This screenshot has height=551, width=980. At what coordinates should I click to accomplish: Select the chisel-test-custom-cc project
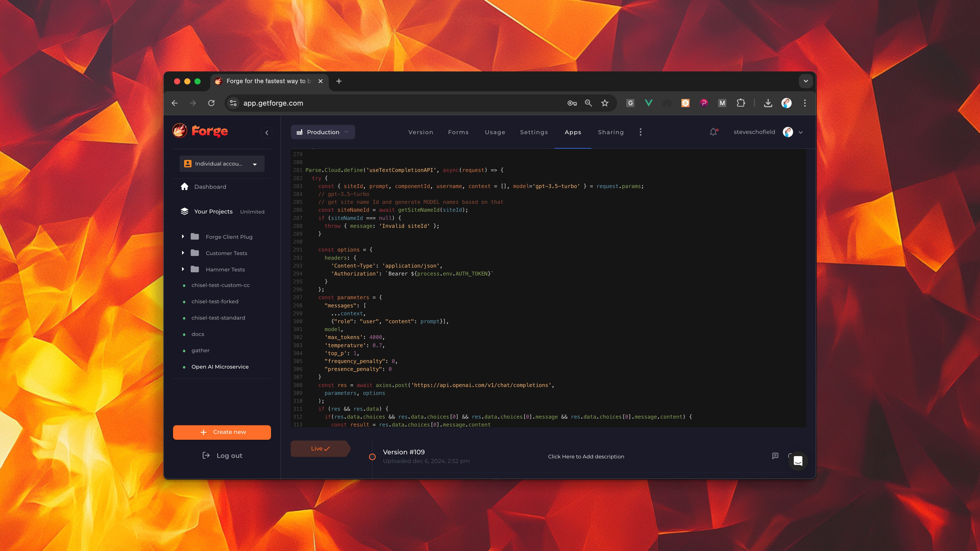pyautogui.click(x=221, y=285)
